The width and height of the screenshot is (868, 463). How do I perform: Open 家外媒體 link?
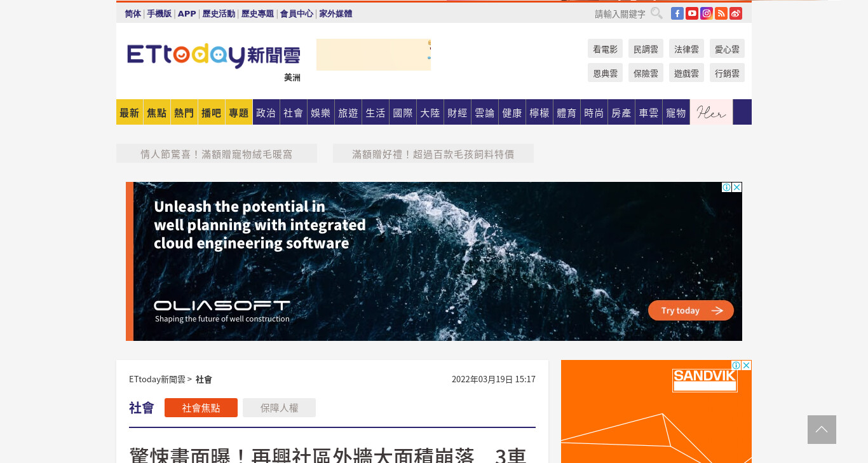(336, 13)
